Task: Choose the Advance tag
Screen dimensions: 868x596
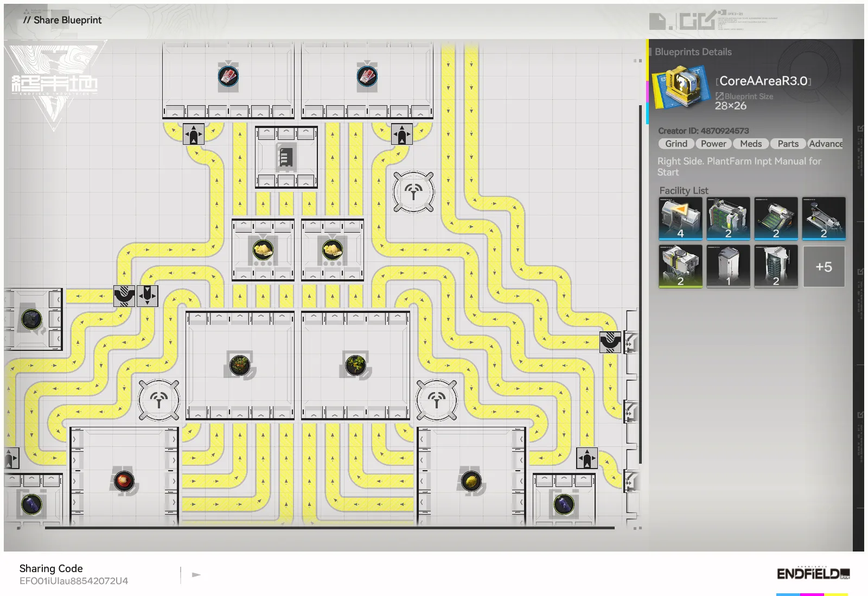Action: (x=825, y=144)
